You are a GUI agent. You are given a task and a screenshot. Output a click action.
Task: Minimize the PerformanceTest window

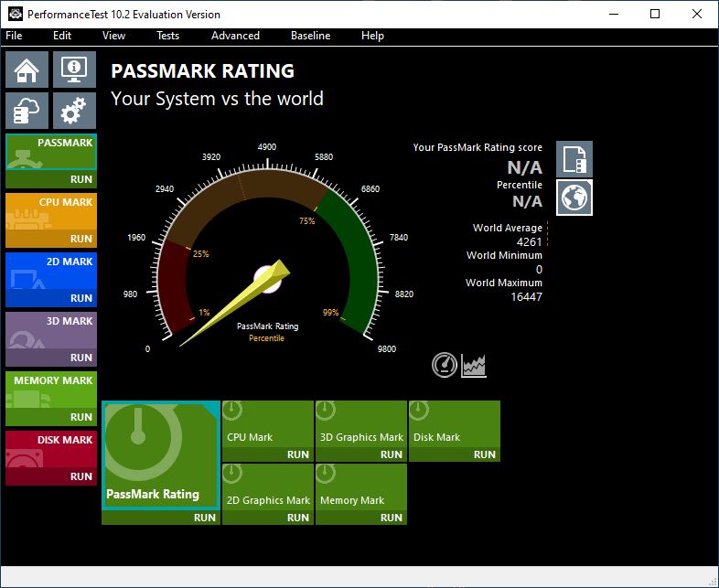pos(614,14)
